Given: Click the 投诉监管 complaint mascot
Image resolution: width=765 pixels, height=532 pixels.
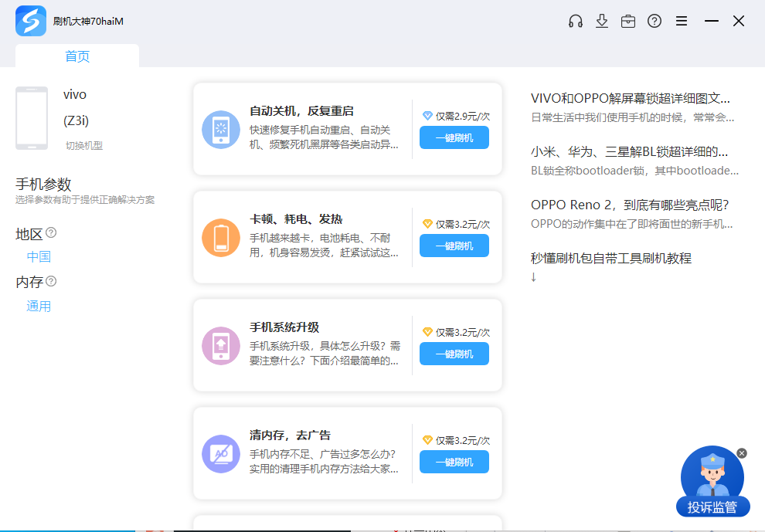Looking at the screenshot, I should 712,480.
